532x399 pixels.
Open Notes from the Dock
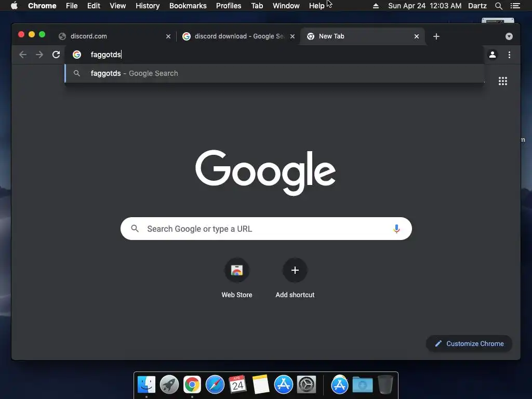click(x=261, y=384)
